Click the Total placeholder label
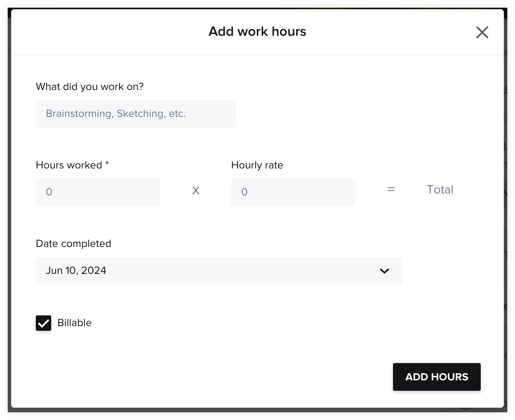515x420 pixels. (x=440, y=189)
